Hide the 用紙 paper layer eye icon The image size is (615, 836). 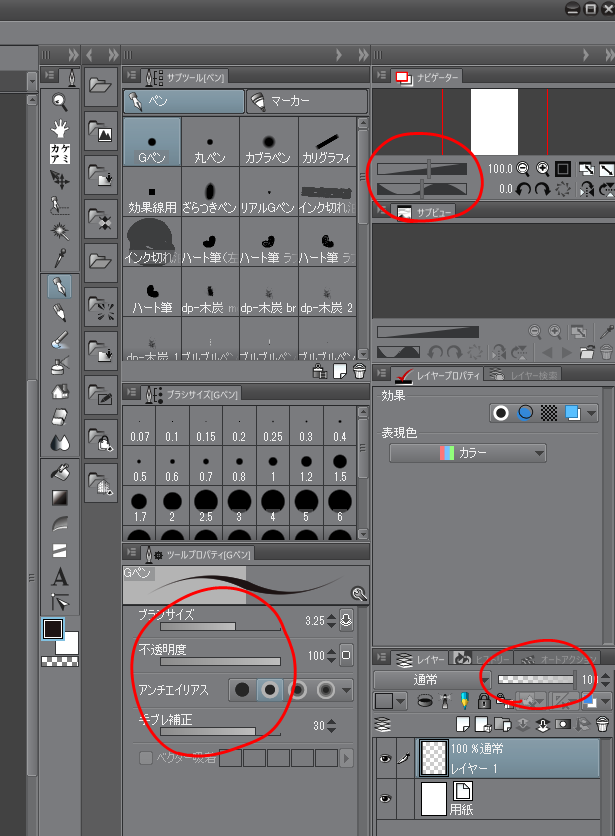385,798
